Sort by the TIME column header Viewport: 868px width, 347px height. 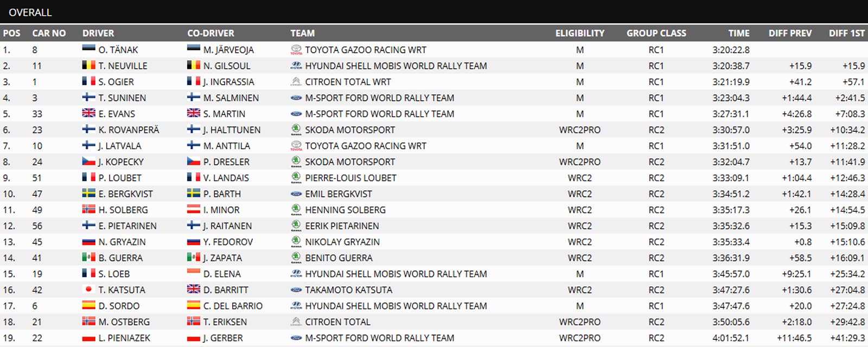point(738,33)
